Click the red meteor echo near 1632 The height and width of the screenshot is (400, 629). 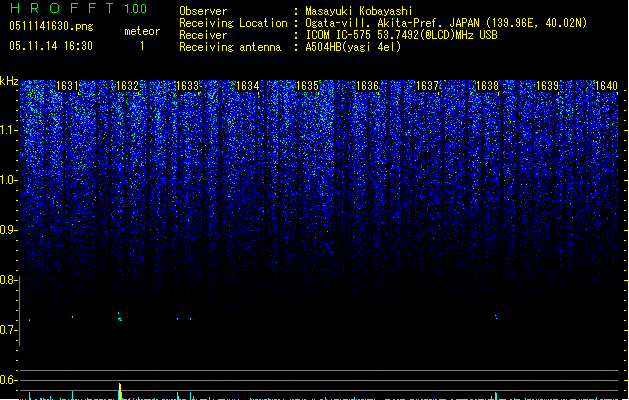pos(120,319)
